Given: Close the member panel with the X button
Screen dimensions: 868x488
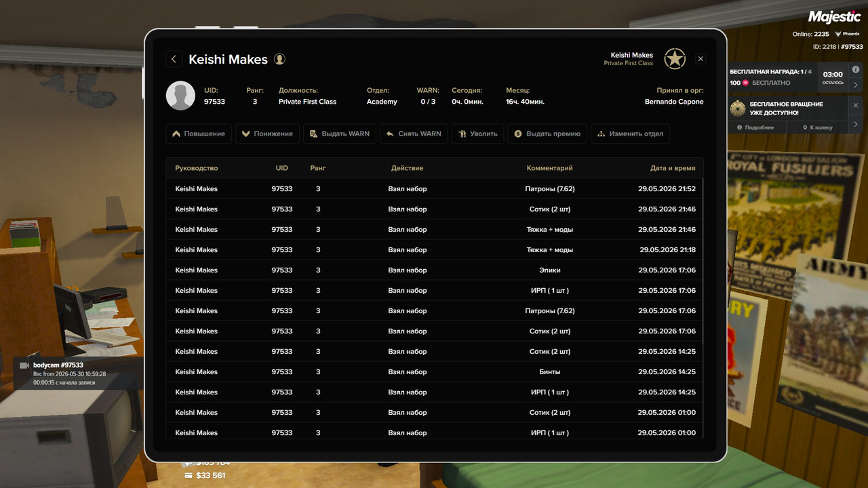Looking at the screenshot, I should [x=701, y=59].
